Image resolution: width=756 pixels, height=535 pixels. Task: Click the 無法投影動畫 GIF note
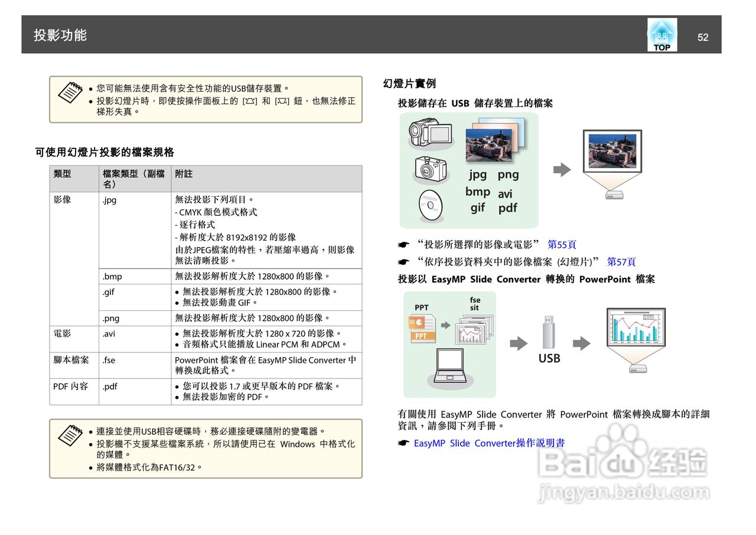tap(220, 302)
